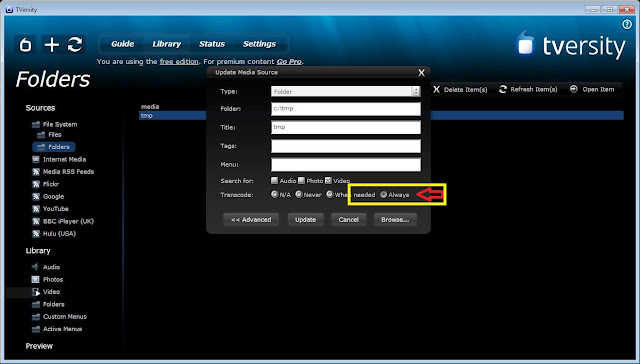Viewport: 640px width, 364px height.
Task: Click the Audio speaker icon in Library
Action: click(x=36, y=267)
